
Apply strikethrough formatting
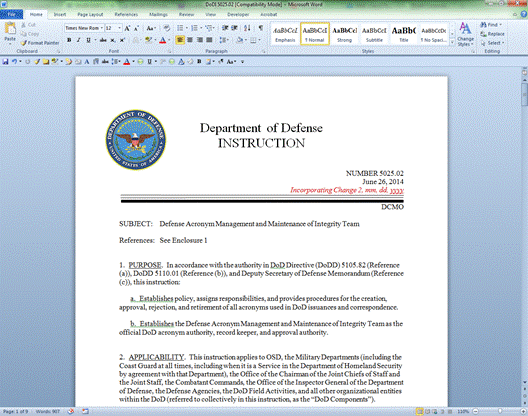click(x=103, y=40)
